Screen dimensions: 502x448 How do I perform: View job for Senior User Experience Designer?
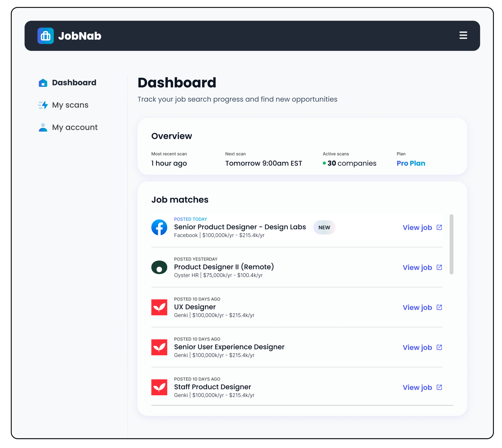pyautogui.click(x=417, y=347)
